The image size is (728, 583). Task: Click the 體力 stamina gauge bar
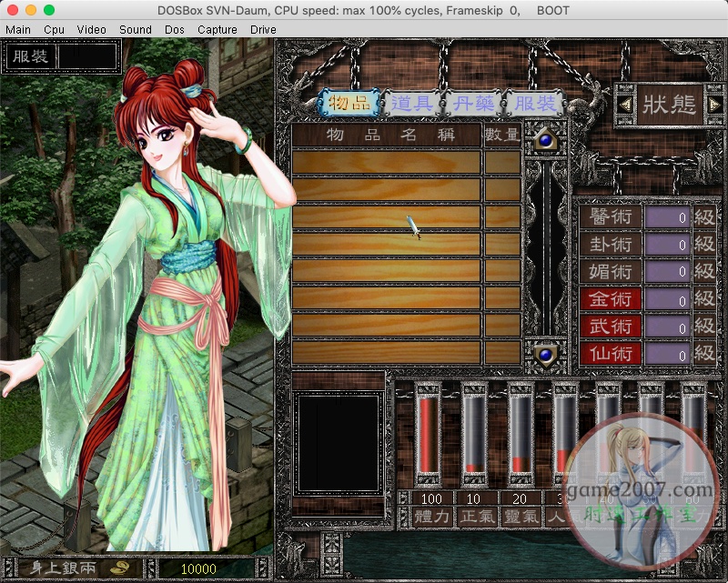pyautogui.click(x=428, y=435)
